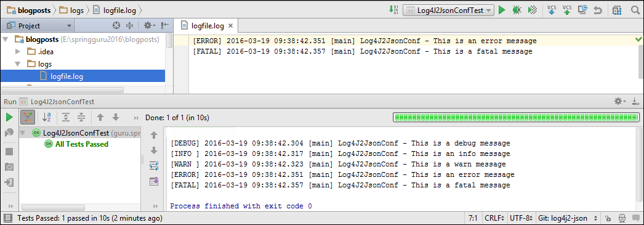Run Log4J2JsonConfTest with the green play icon

tap(502, 10)
